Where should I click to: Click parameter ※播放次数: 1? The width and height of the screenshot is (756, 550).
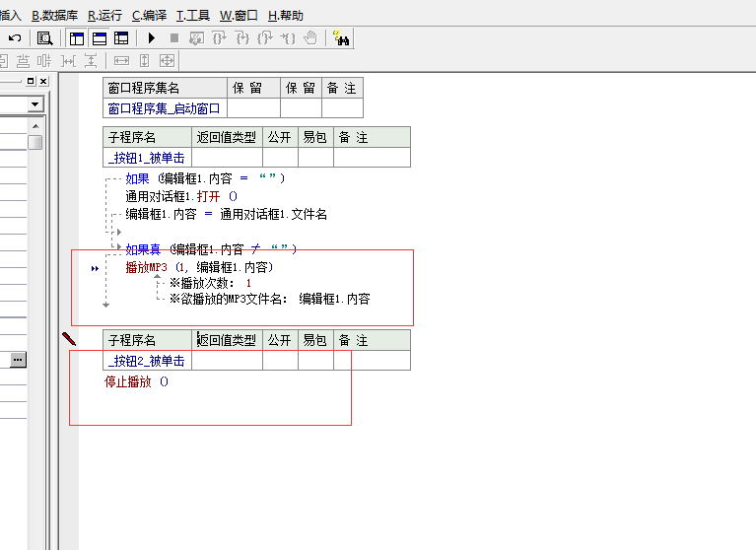210,283
